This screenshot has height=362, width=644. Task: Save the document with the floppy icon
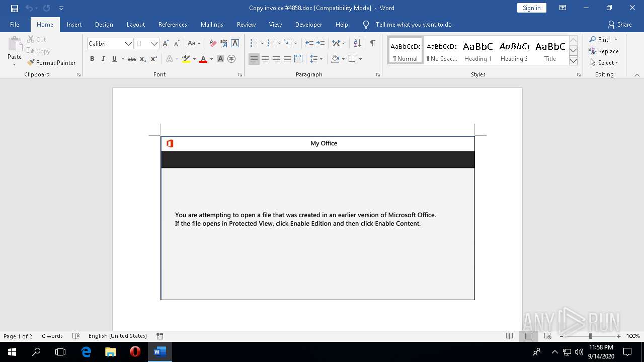(x=14, y=8)
